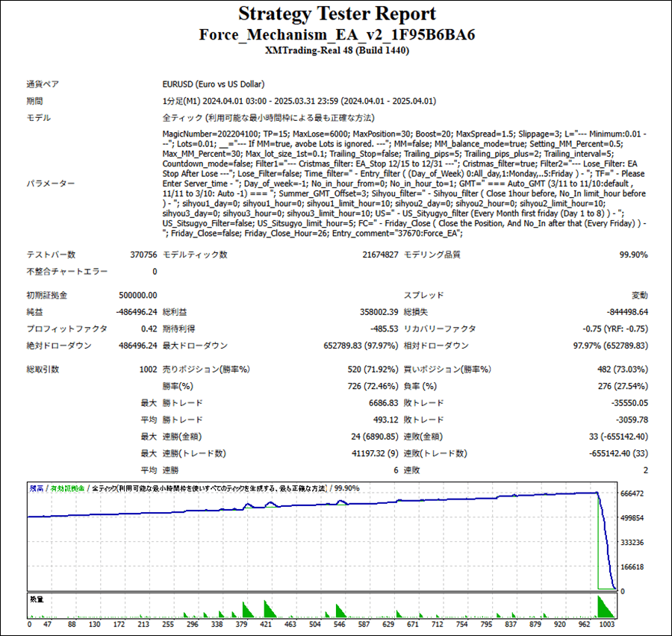Click the リカバリーファクタ label
This screenshot has width=672, height=636.
[x=440, y=328]
